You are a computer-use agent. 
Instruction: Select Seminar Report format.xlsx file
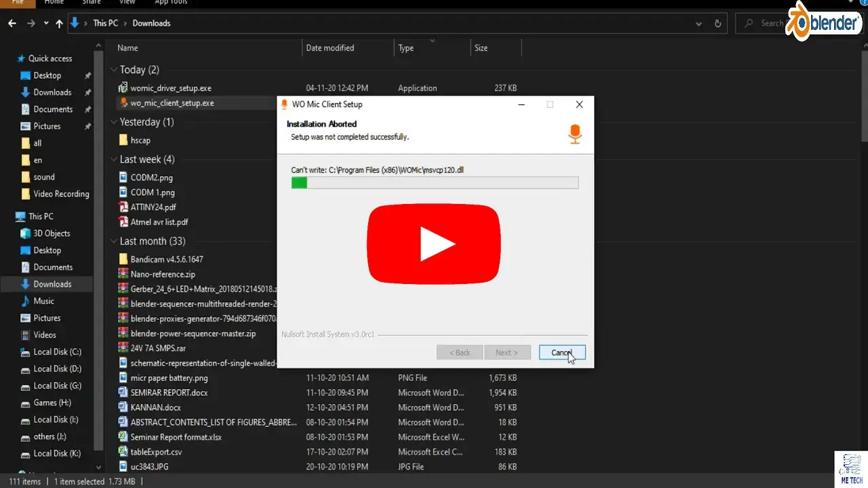click(x=176, y=437)
